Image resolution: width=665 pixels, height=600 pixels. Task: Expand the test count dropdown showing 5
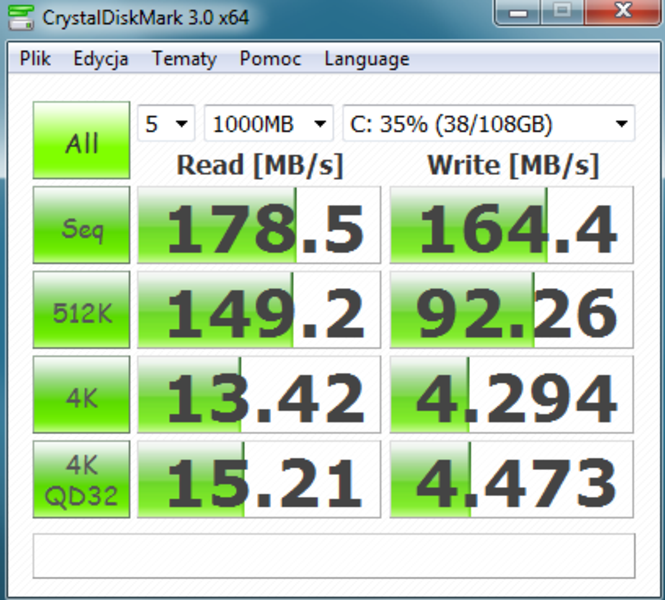[x=166, y=123]
